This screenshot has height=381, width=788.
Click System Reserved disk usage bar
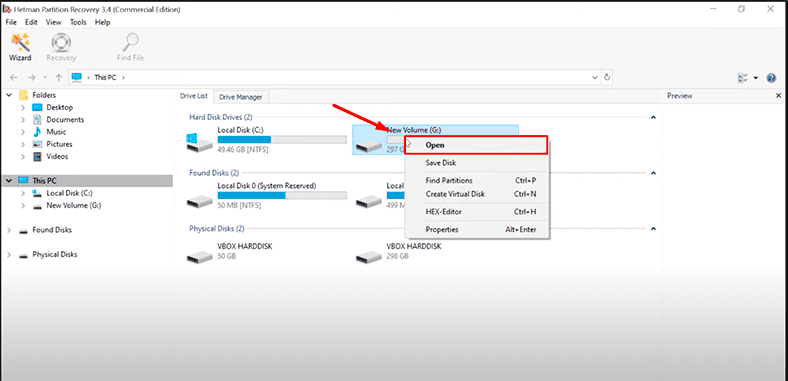click(282, 196)
